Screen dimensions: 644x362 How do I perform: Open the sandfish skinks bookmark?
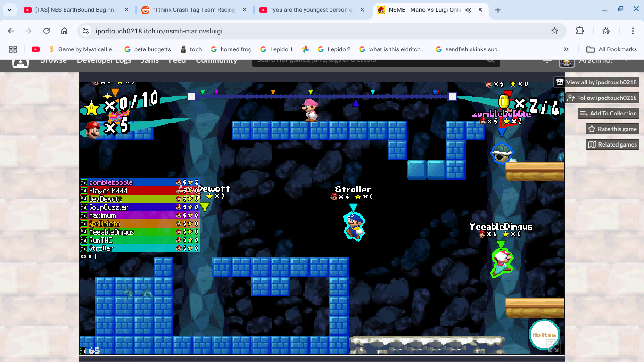(x=469, y=49)
